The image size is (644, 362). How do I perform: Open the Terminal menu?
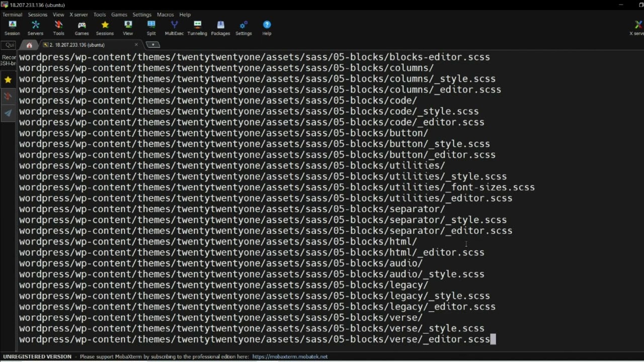(12, 15)
